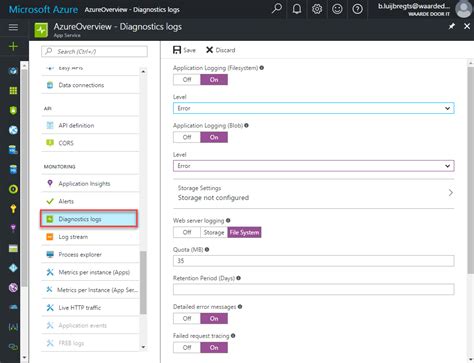Select Diagnostics logs menu item
The height and width of the screenshot is (363, 474).
[x=89, y=219]
